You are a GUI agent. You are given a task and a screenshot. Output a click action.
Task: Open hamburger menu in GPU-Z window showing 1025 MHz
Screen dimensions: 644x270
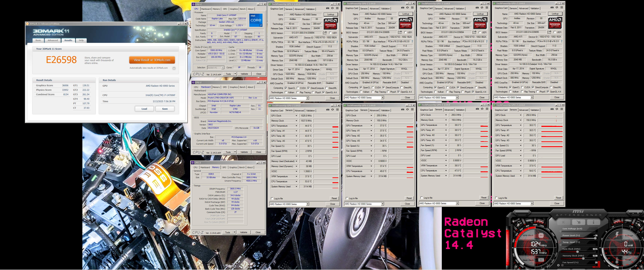338,8
